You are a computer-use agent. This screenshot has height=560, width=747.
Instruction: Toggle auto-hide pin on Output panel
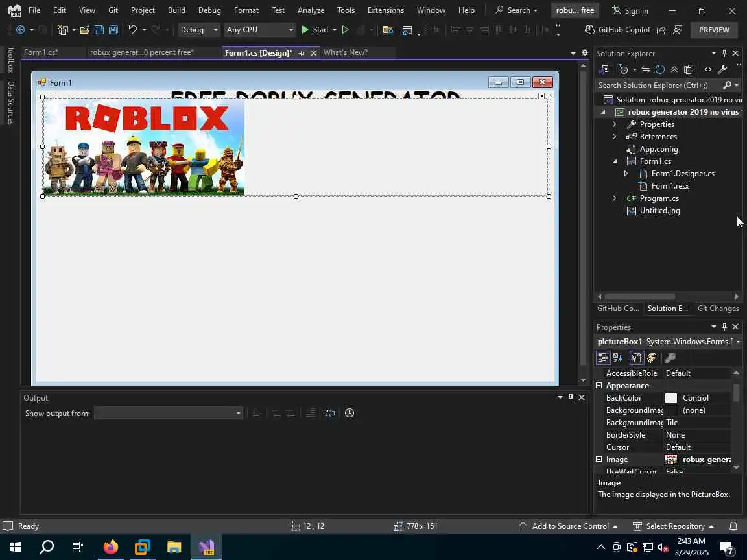click(571, 397)
